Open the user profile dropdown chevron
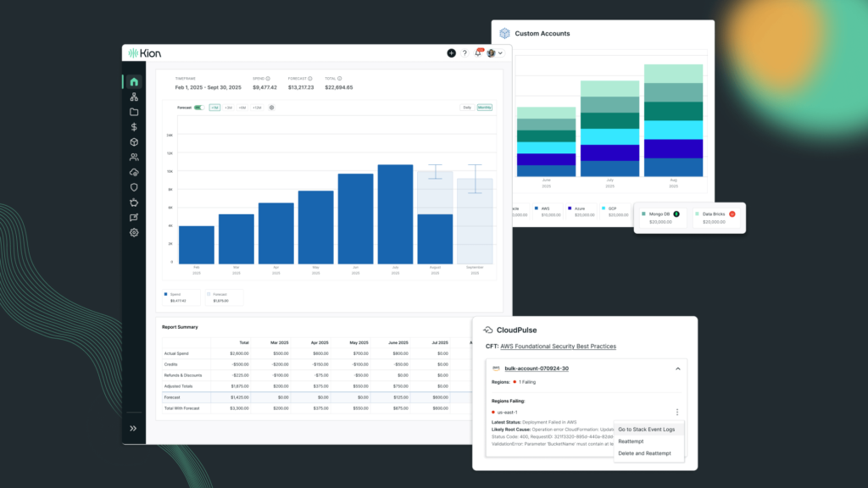Viewport: 868px width, 488px height. tap(500, 53)
